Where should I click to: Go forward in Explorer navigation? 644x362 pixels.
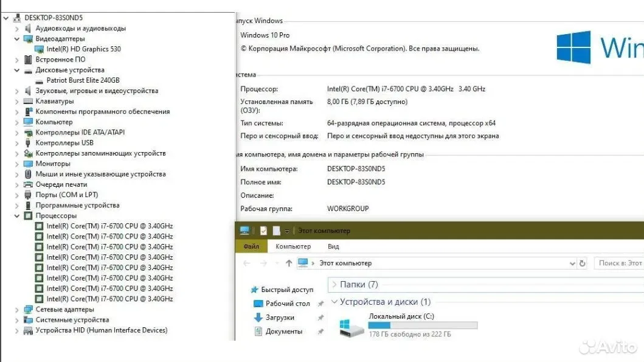click(263, 263)
